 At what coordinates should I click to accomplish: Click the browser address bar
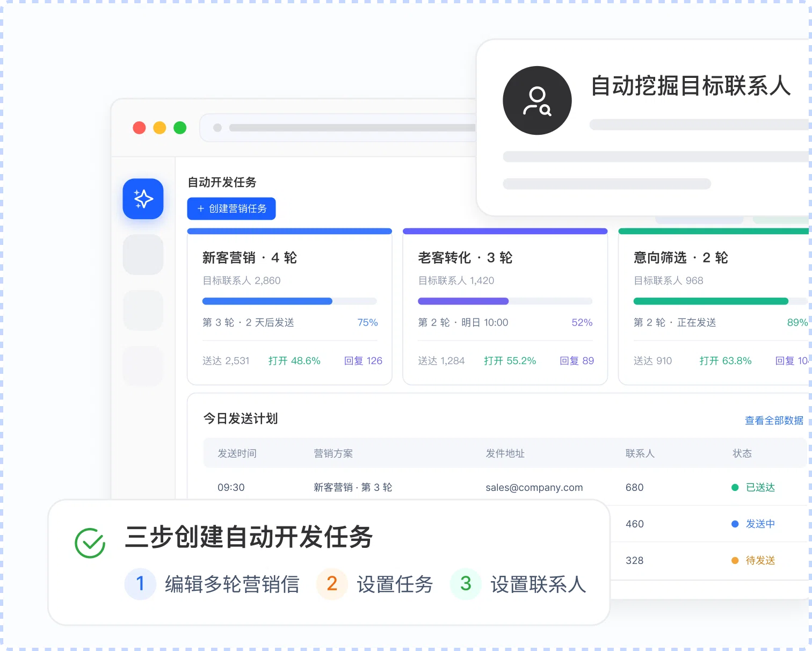click(338, 128)
